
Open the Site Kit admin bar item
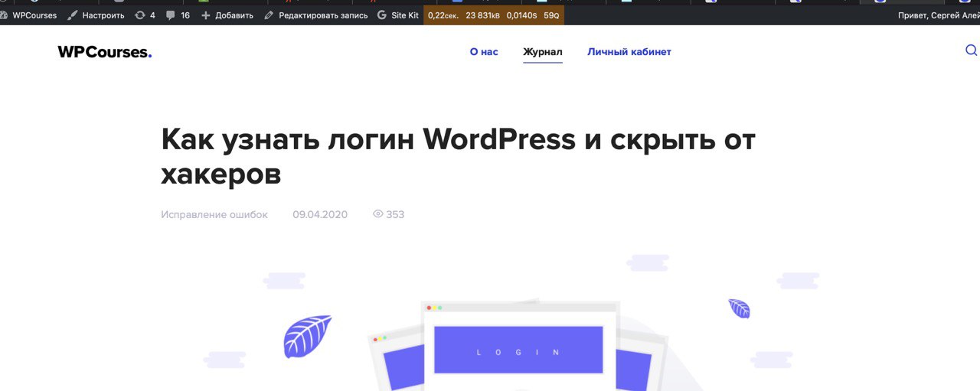coord(398,15)
